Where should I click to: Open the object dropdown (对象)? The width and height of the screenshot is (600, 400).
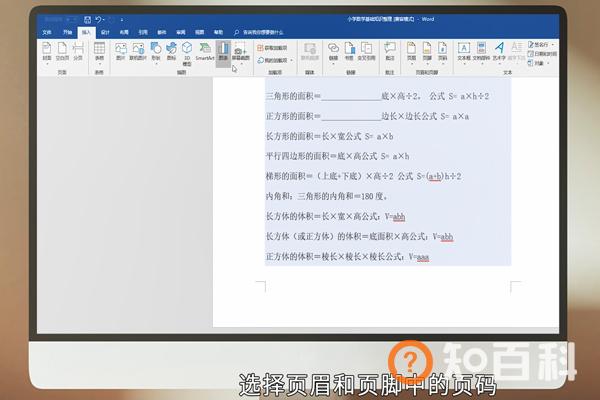click(539, 63)
